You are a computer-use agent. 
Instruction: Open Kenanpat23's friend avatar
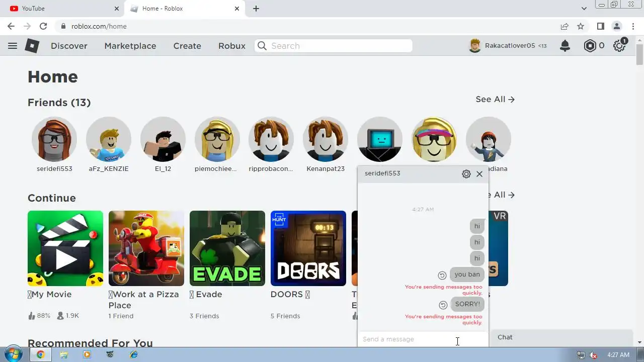326,140
